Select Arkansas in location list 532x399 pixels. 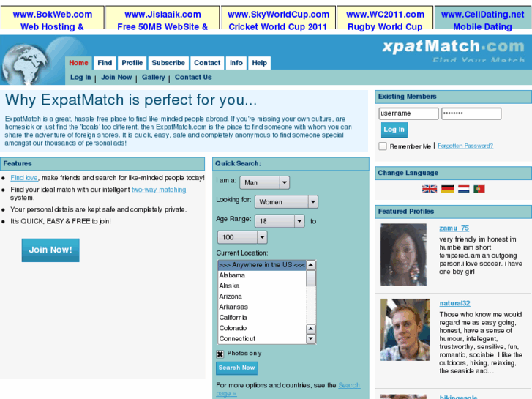pos(262,307)
